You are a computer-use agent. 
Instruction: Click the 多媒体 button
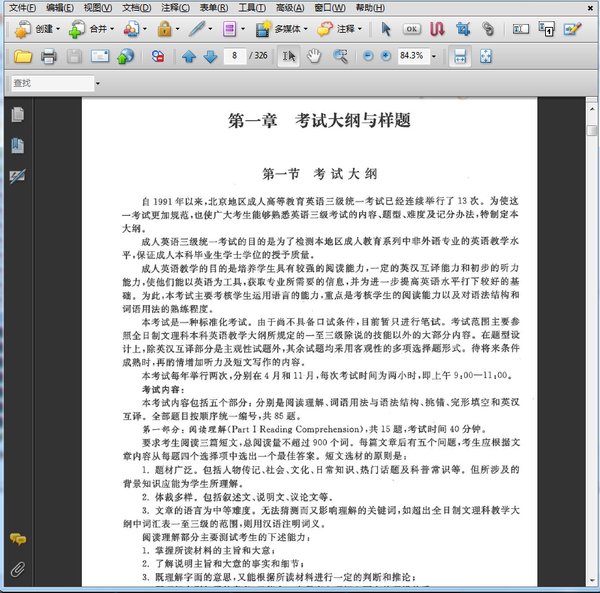click(277, 29)
